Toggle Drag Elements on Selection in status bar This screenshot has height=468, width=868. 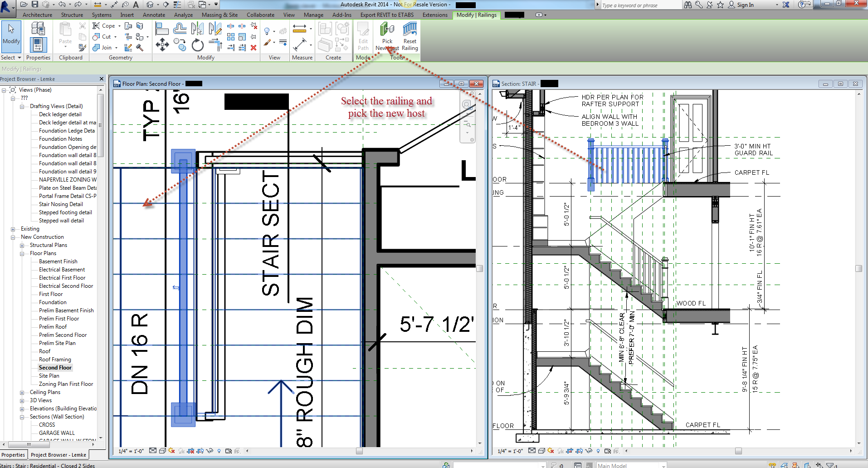(819, 465)
